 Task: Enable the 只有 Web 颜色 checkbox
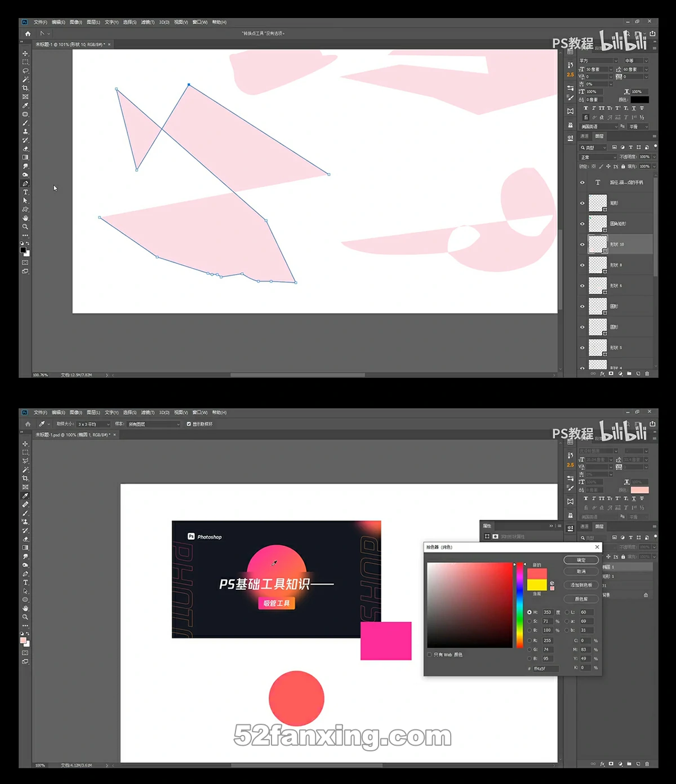click(429, 654)
